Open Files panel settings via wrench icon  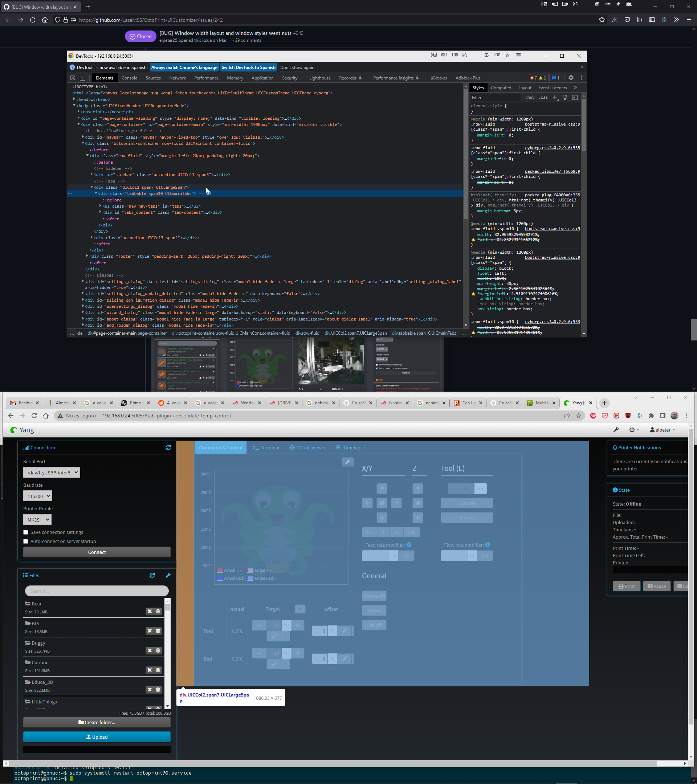168,575
